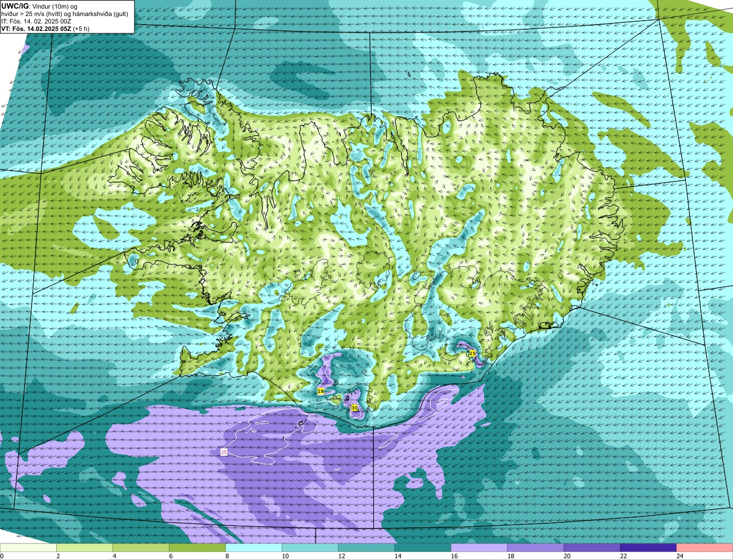The width and height of the screenshot is (733, 560).
Task: Click the scale tick label 0
Action: click(2, 556)
